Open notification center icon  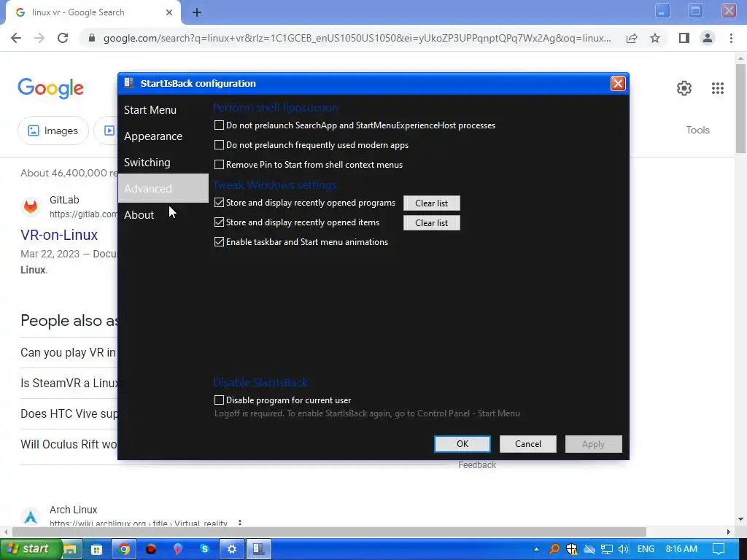pyautogui.click(x=719, y=549)
